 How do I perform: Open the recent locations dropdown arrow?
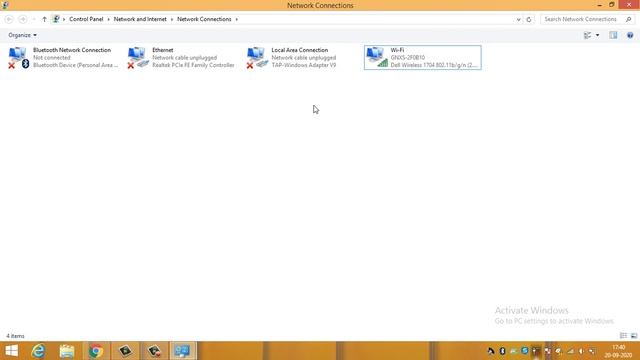point(34,19)
